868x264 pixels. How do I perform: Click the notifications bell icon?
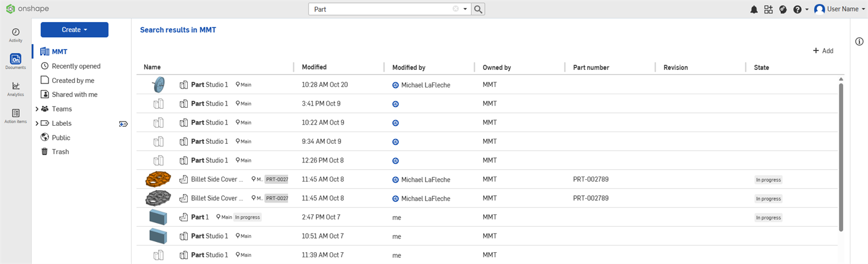point(754,10)
